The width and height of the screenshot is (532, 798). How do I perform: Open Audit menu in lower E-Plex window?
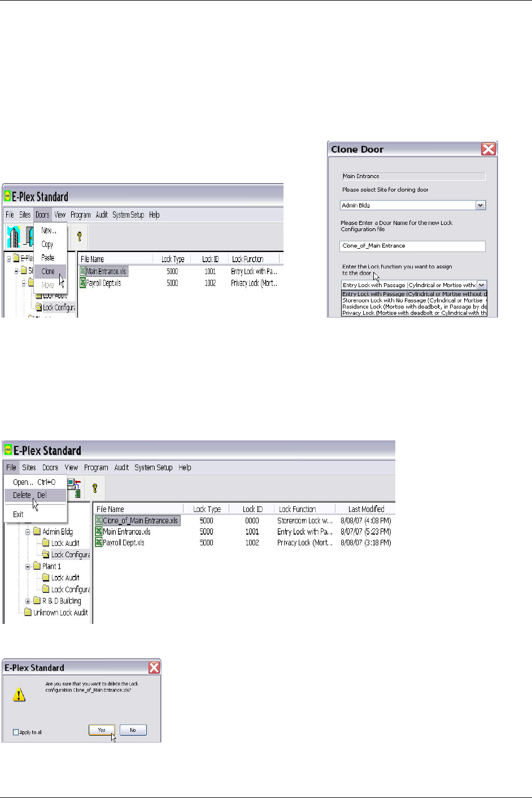[121, 467]
